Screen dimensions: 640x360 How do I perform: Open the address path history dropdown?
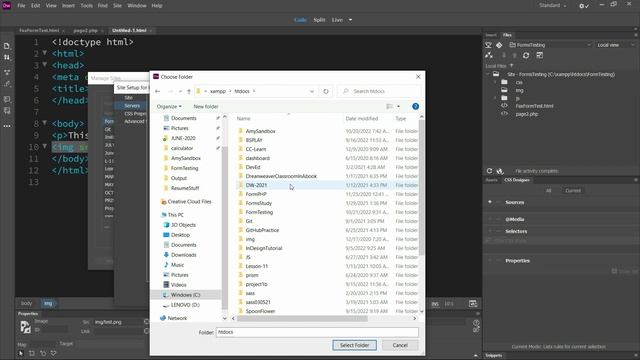click(x=312, y=91)
